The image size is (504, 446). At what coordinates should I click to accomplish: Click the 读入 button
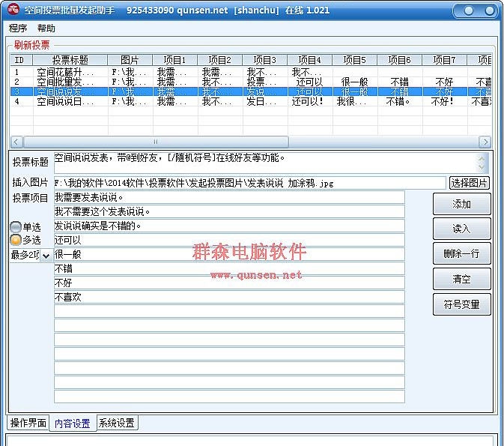[x=461, y=229]
